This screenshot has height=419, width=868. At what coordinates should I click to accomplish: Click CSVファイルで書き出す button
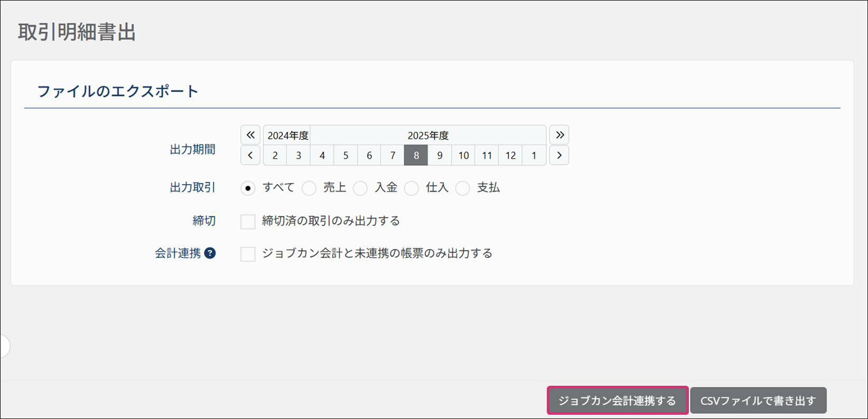[758, 401]
